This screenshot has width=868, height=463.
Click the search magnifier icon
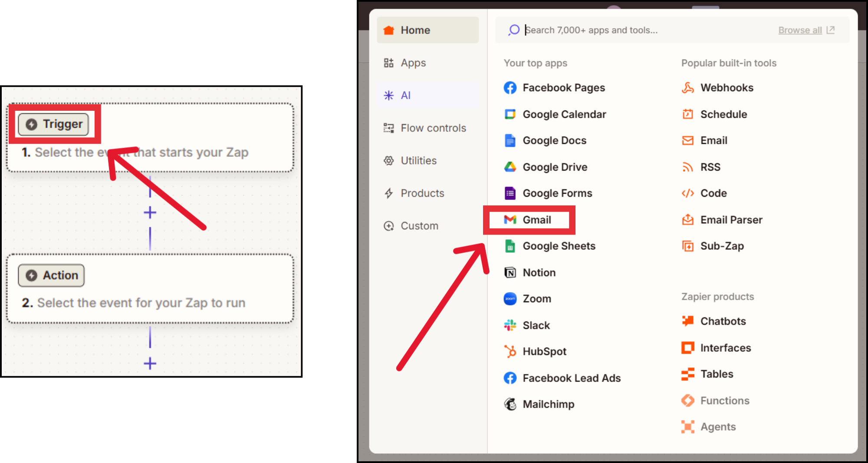(x=514, y=30)
